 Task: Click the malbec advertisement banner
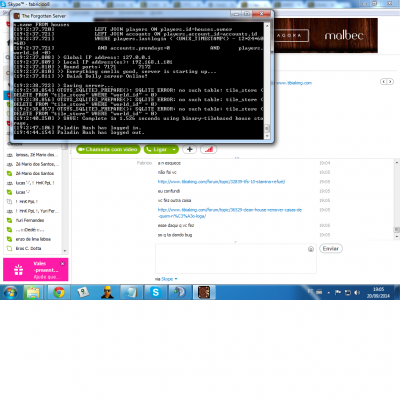pyautogui.click(x=326, y=35)
